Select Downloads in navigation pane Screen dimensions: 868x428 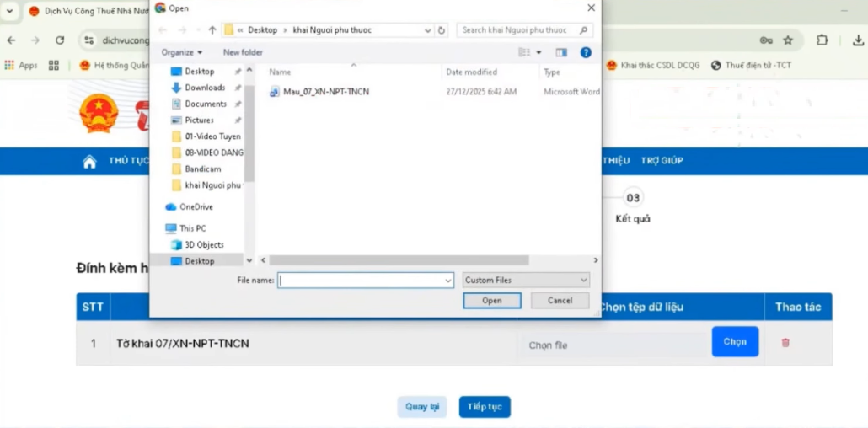point(205,88)
